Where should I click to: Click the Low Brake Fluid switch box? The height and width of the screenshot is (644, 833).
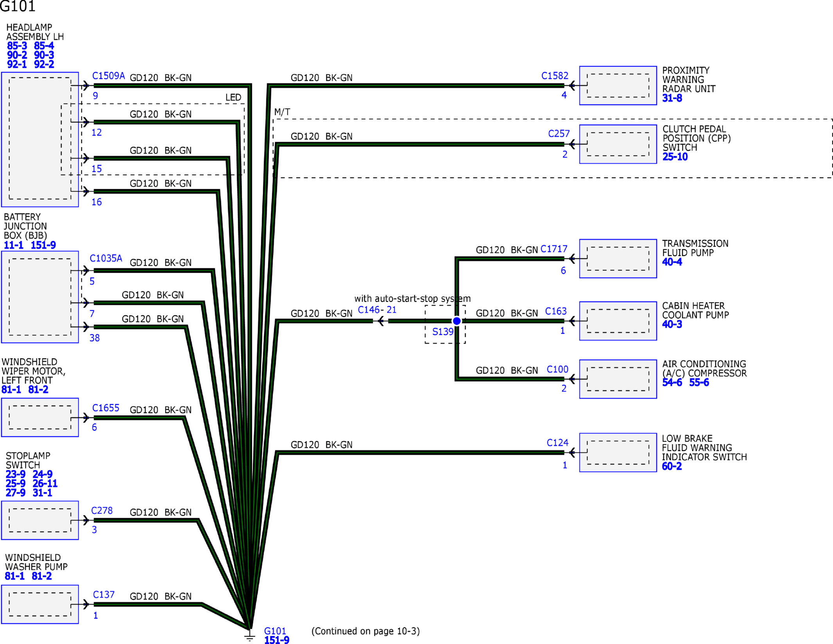(618, 453)
